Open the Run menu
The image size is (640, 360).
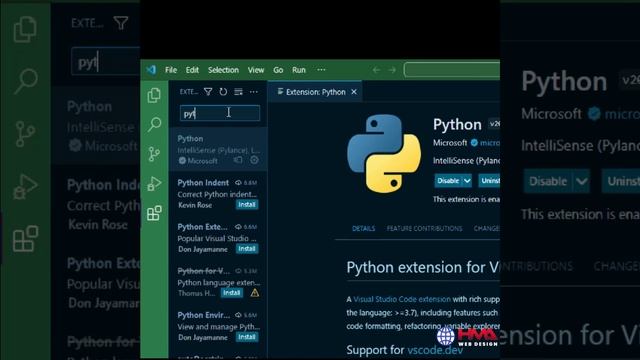coord(299,70)
